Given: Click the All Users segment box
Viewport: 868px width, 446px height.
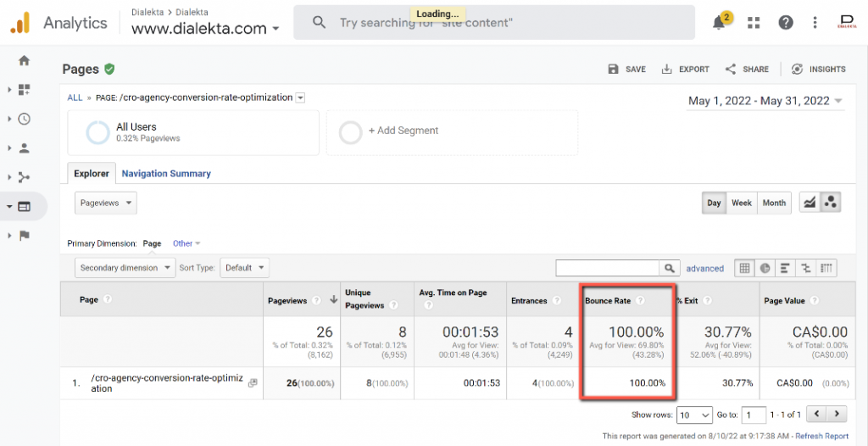Looking at the screenshot, I should 193,132.
